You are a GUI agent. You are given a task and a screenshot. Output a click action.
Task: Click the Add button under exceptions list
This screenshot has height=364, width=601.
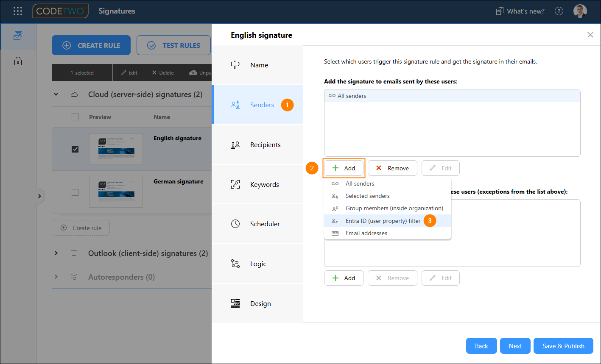(344, 278)
